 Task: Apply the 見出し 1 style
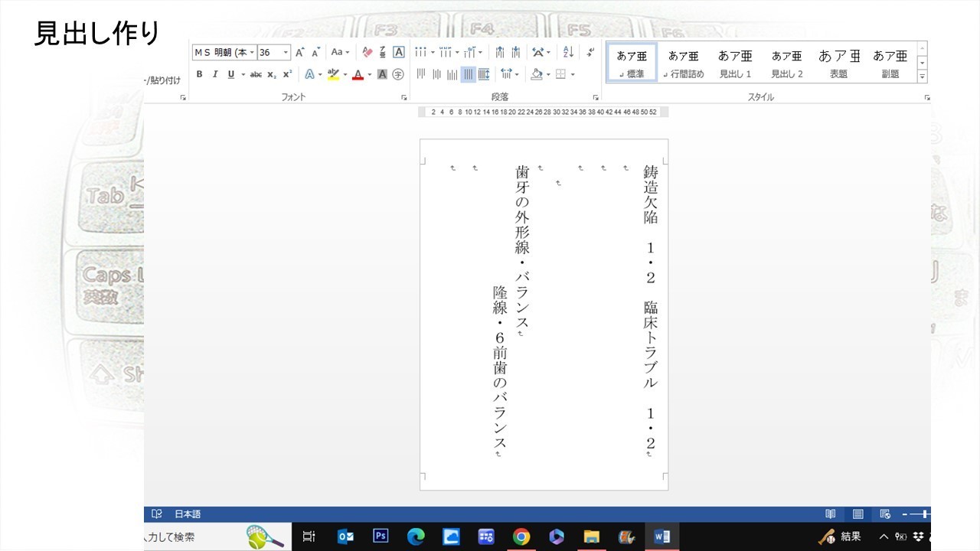(x=735, y=63)
